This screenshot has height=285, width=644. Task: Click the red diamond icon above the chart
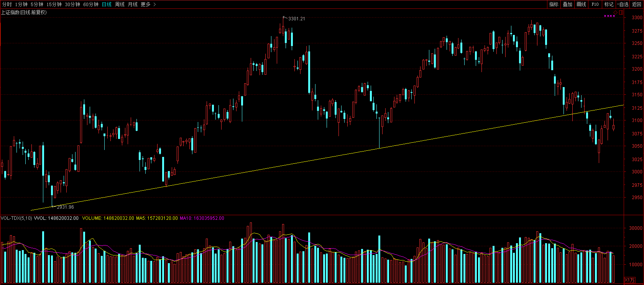coord(616,13)
